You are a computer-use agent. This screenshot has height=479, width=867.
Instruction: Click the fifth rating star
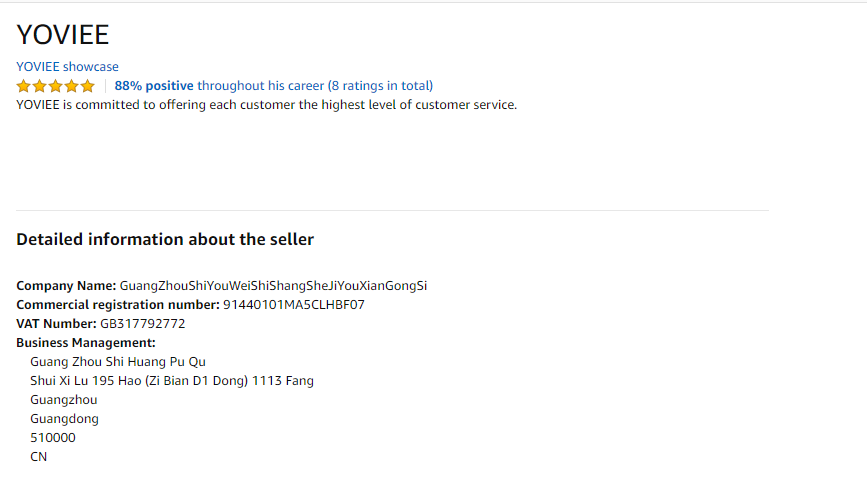[88, 86]
